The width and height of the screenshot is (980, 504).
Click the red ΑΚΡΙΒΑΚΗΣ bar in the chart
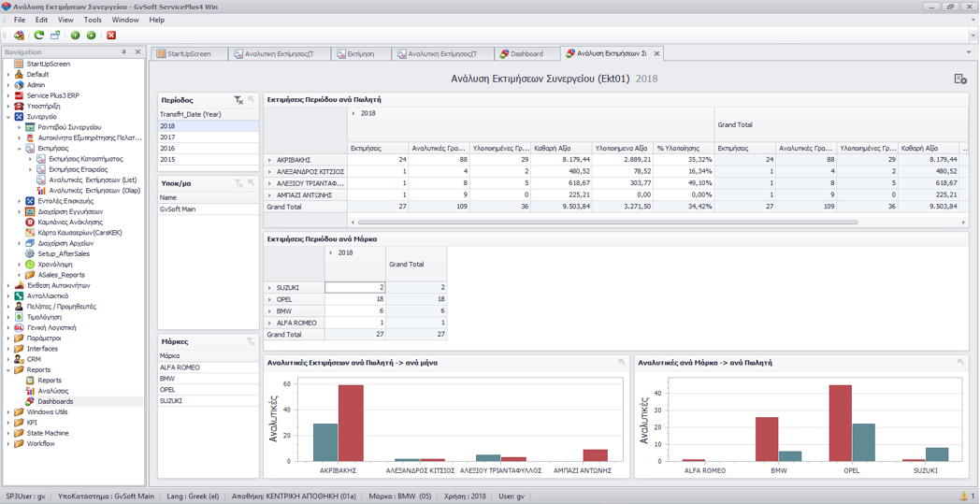[350, 423]
